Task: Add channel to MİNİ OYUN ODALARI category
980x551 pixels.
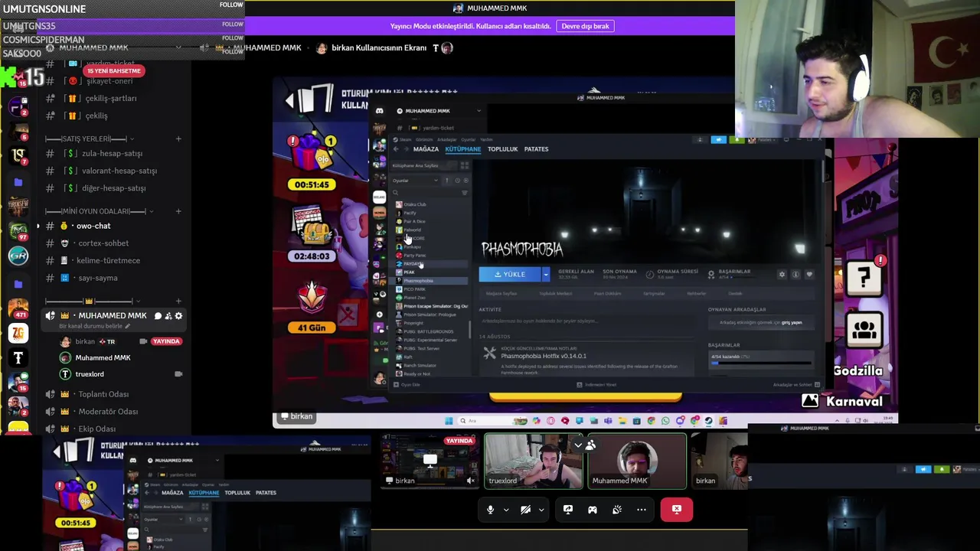Action: coord(178,211)
